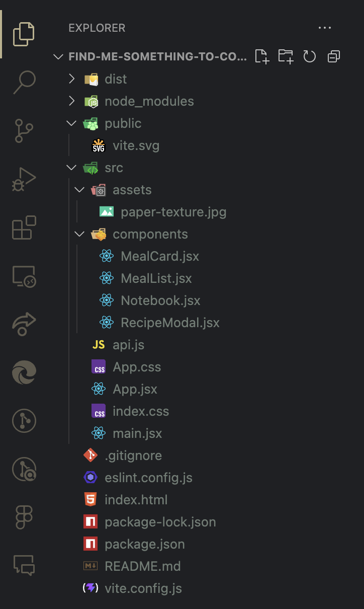Open the package.json file
Screen dimensions: 364x609
[x=144, y=544]
